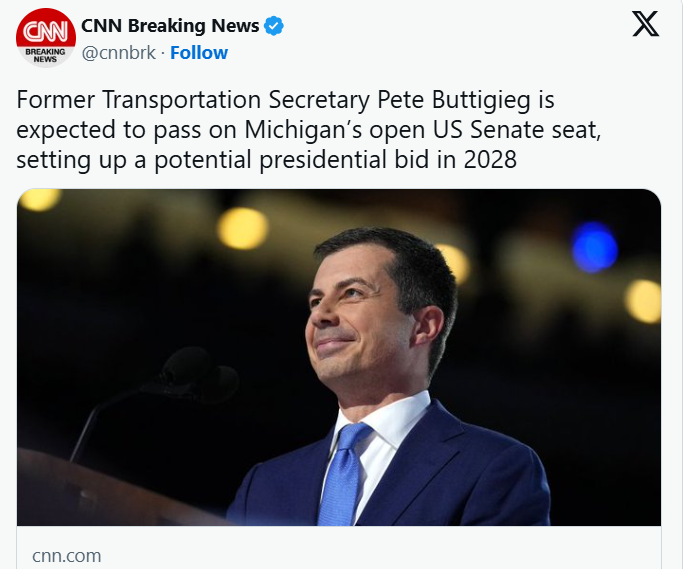684x571 pixels.
Task: Click the "BREAKING NEWS" label in the avatar
Action: pyautogui.click(x=46, y=54)
